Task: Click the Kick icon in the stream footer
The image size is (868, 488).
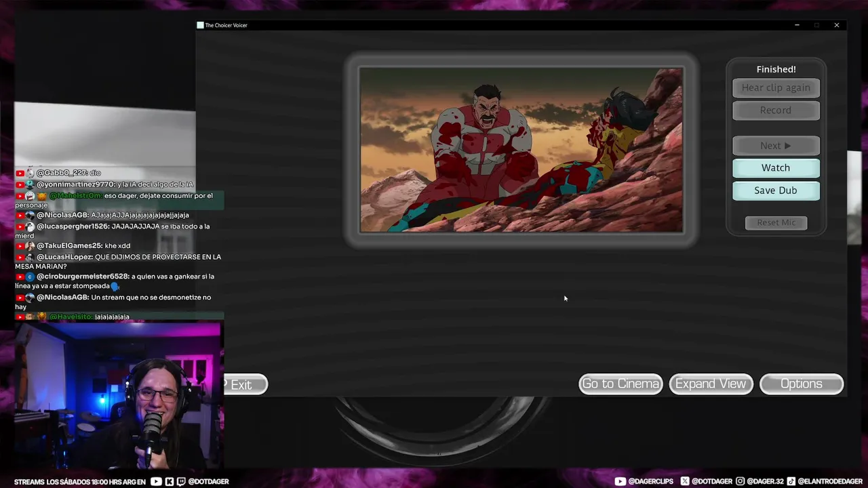Action: pos(170,482)
